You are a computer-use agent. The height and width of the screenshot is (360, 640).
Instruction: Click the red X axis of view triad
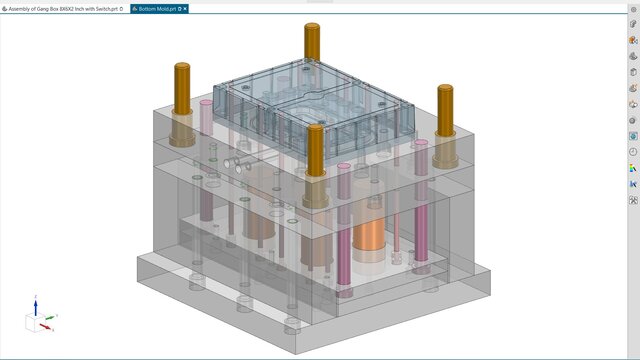click(x=45, y=327)
